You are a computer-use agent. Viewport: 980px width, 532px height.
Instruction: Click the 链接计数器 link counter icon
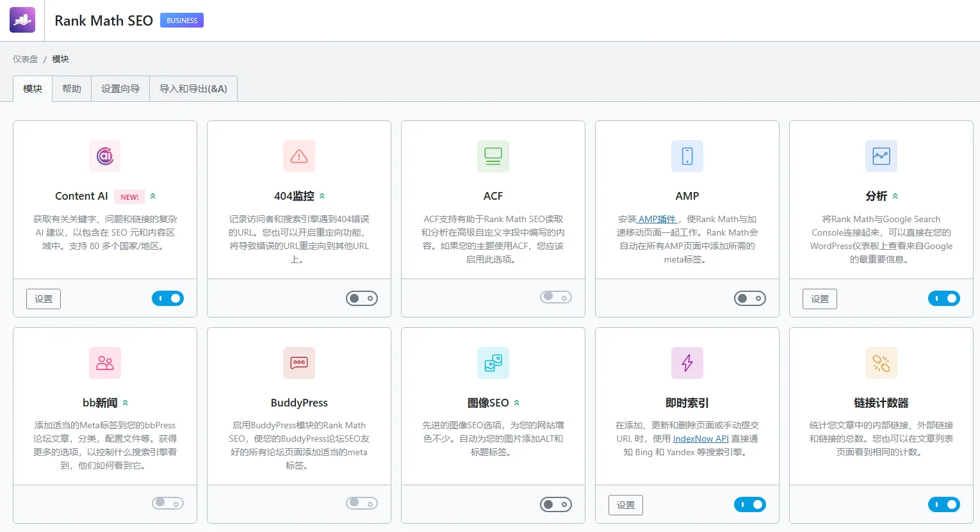[x=881, y=362]
